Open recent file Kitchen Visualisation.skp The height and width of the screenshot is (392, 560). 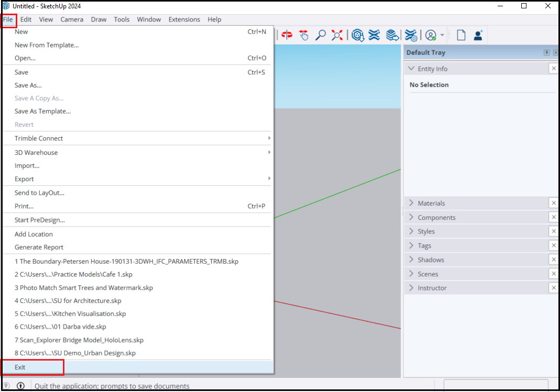[x=70, y=314]
